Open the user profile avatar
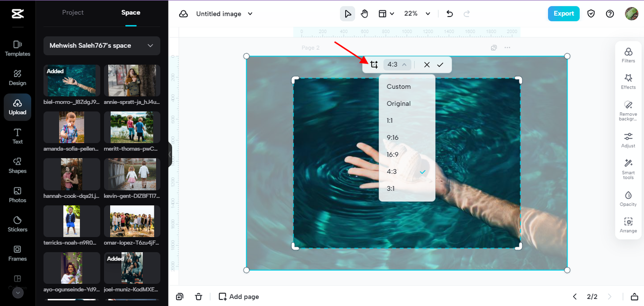 pos(631,14)
